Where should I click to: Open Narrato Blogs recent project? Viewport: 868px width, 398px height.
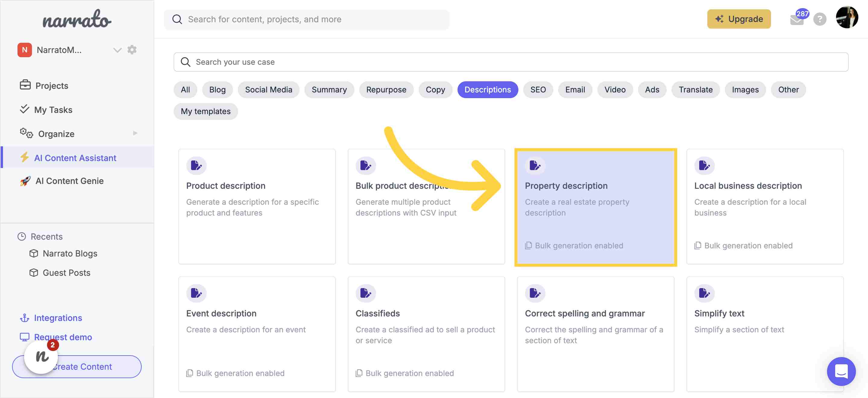click(70, 253)
